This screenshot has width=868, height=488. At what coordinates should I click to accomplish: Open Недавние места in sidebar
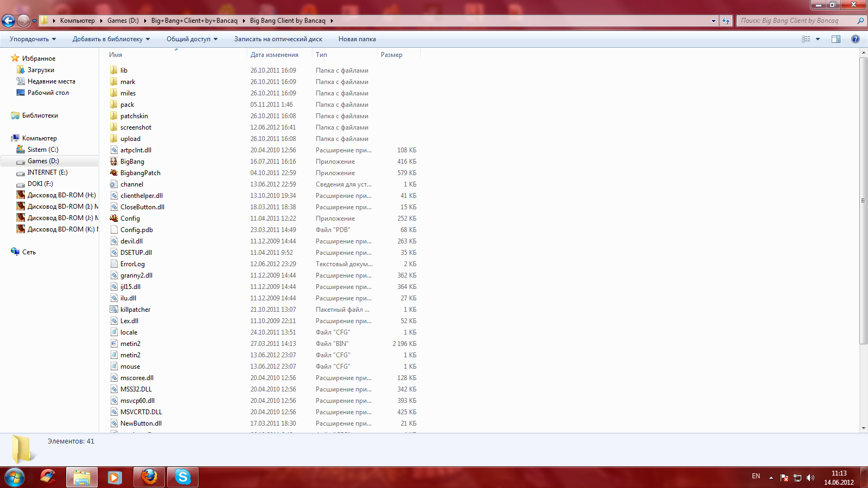(x=51, y=81)
